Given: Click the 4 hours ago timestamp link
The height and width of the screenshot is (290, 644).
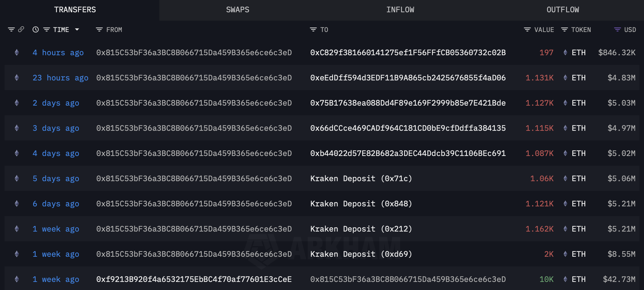Looking at the screenshot, I should click(58, 52).
